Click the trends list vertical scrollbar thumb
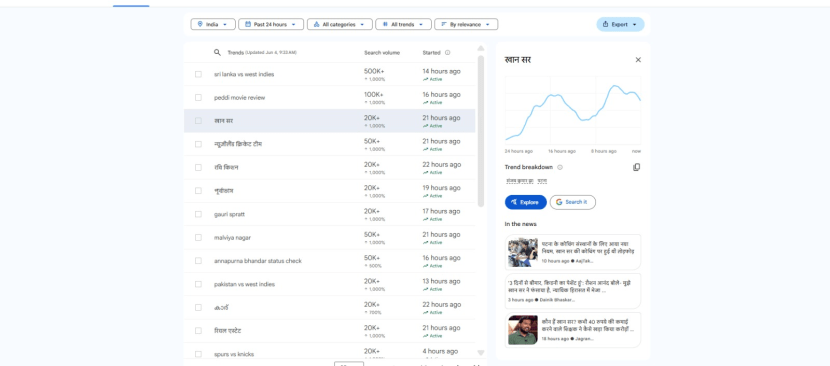This screenshot has width=830, height=366. coord(481,131)
